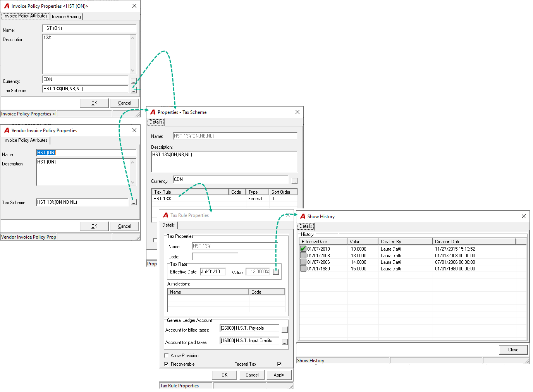Open the Tax Scheme browse button in Invoice Policy Properties

click(133, 90)
